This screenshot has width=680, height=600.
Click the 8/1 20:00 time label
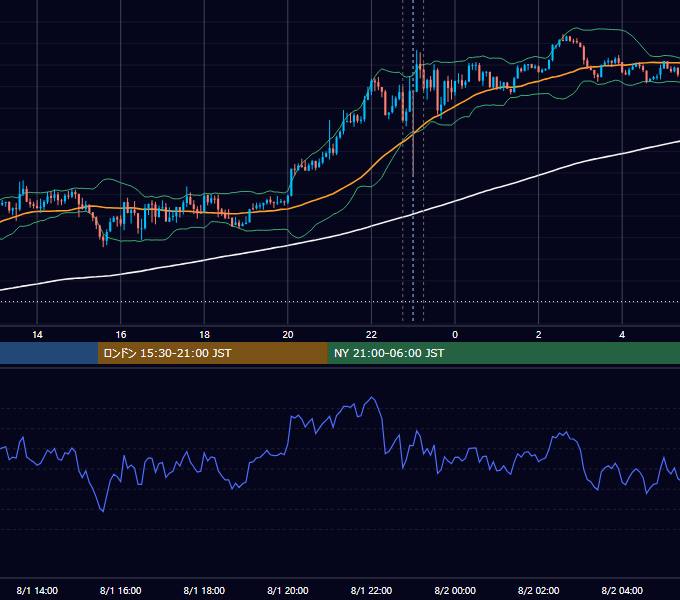(288, 590)
